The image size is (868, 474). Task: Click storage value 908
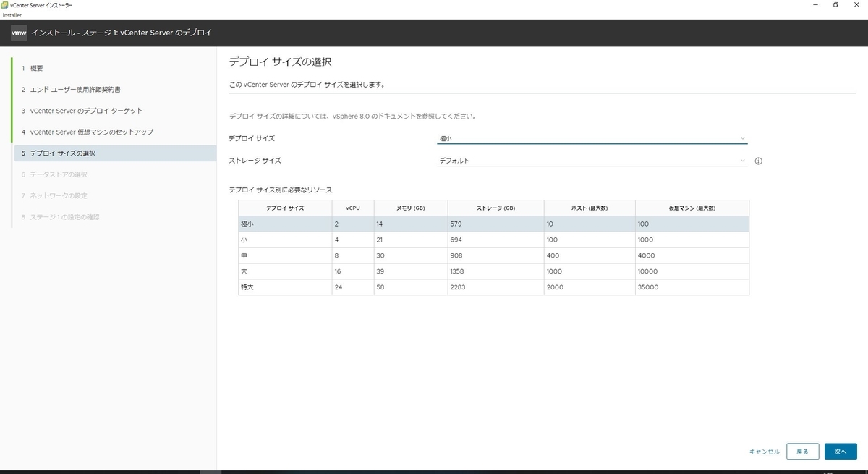456,255
